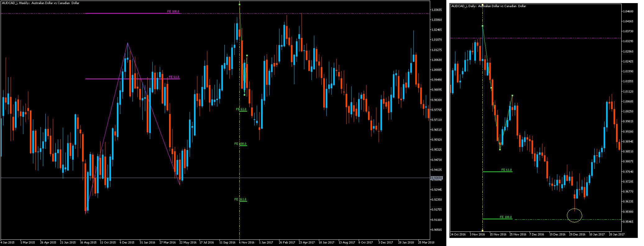Click date 6 Nov 2016 on weekly axis

tap(247, 242)
